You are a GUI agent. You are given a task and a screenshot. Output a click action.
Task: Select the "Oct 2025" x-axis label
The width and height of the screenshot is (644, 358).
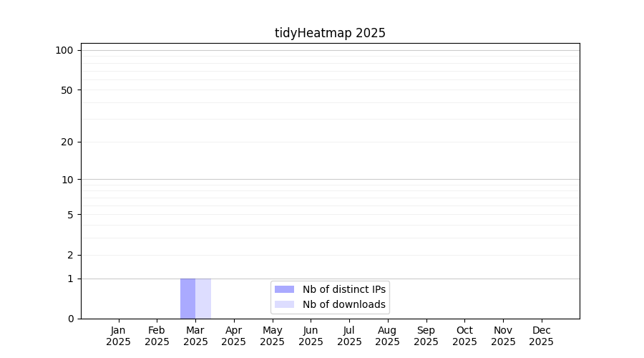click(x=464, y=336)
